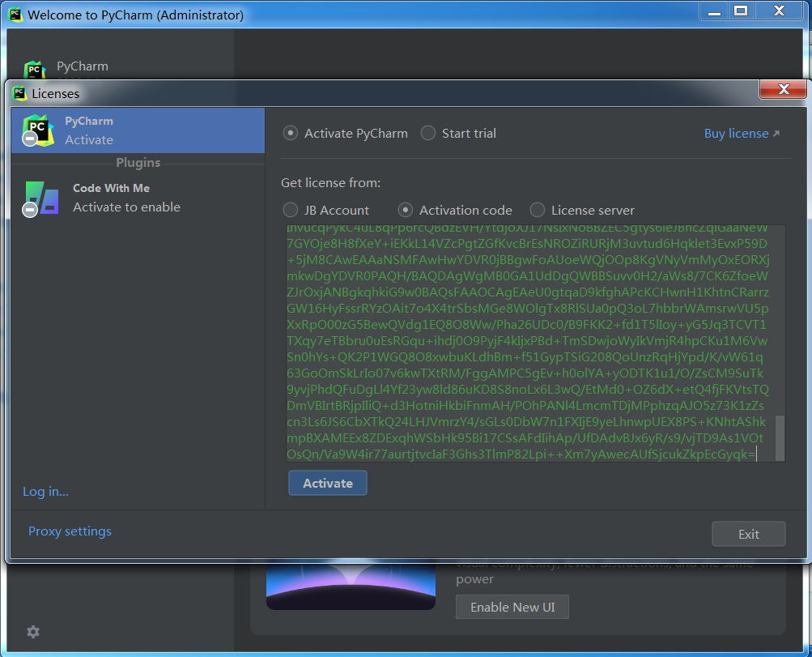This screenshot has height=657, width=812.
Task: Click the 'Plugins' section heading
Action: [x=138, y=163]
